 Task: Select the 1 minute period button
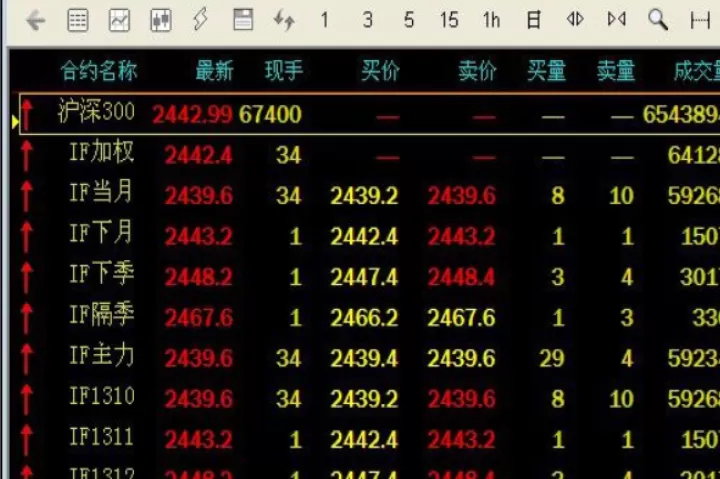[325, 20]
